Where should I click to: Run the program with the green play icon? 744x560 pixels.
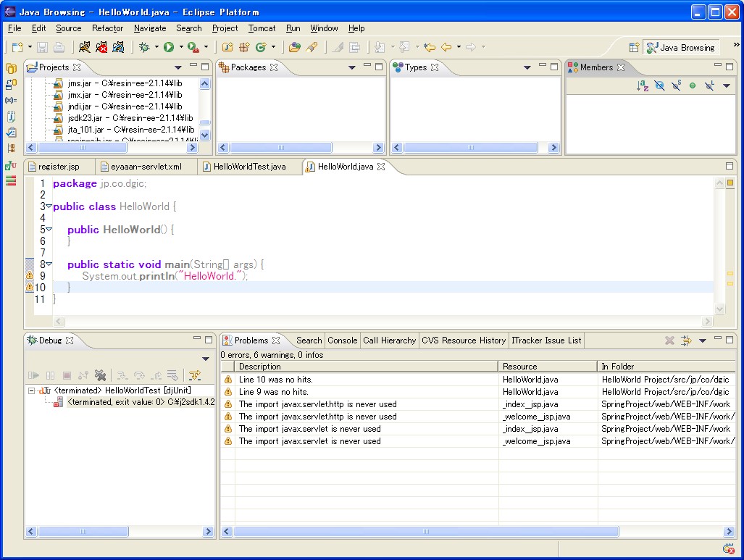click(169, 47)
